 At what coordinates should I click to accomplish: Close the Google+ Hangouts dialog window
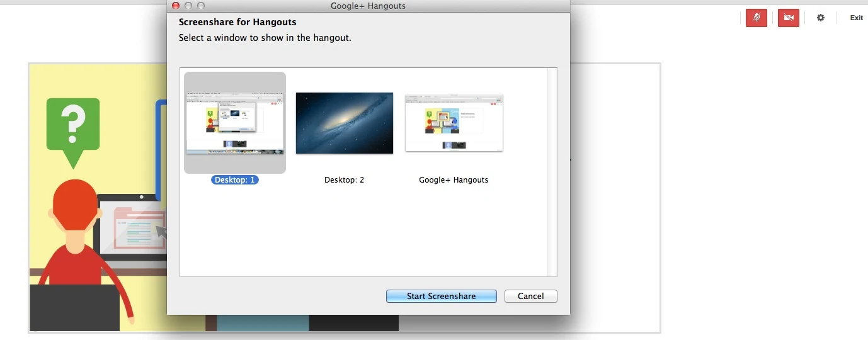pos(176,6)
